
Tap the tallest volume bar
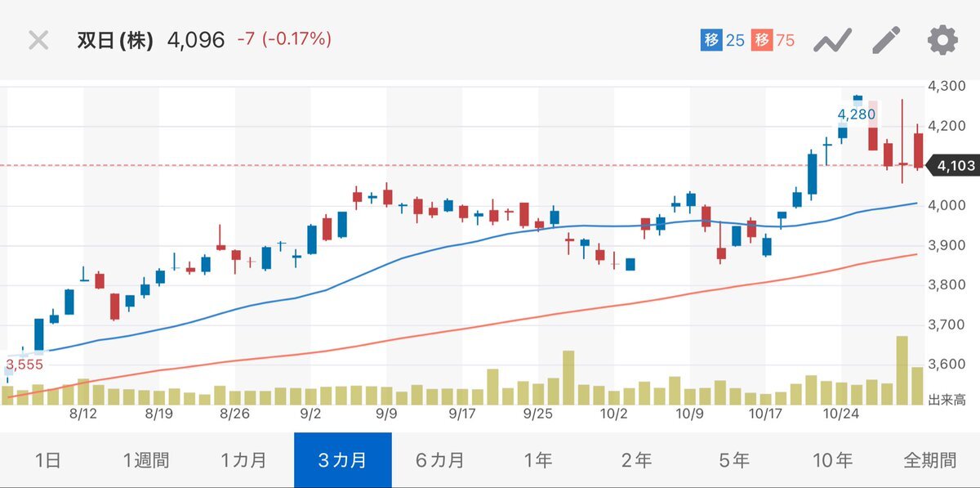point(902,370)
